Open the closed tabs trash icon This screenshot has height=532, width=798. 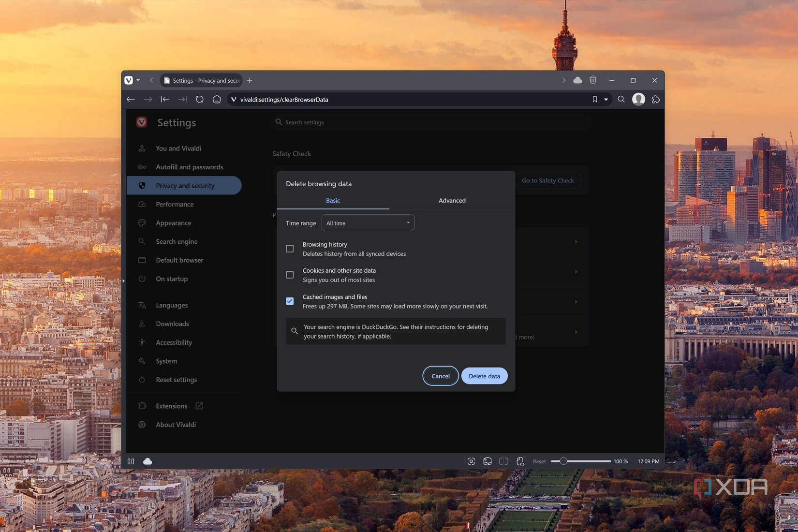click(593, 80)
